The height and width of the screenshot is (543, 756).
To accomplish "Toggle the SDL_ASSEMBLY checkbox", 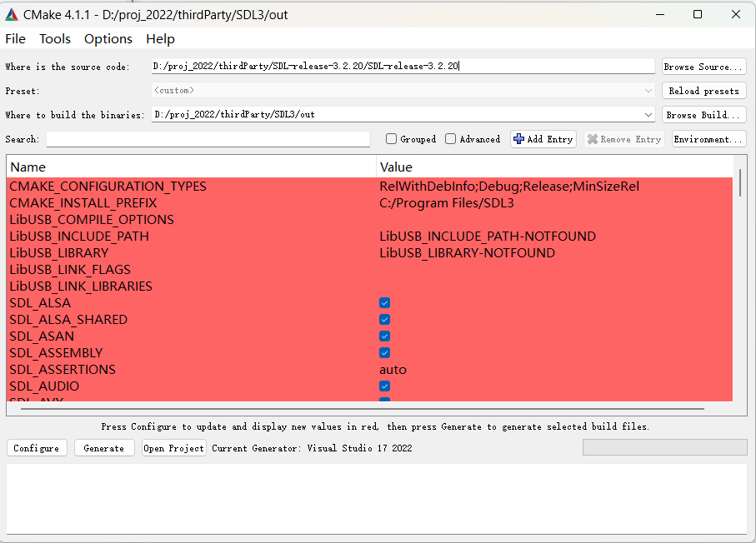I will tap(385, 352).
